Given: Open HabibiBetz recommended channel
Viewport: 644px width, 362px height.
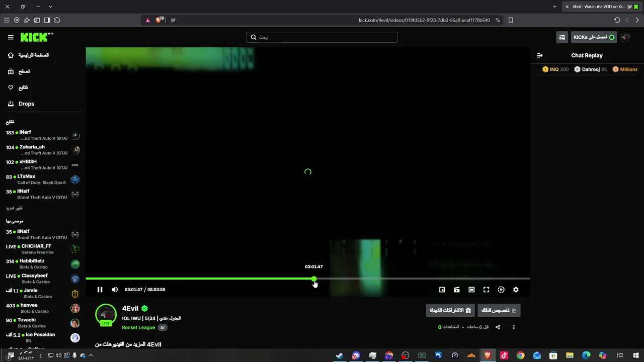Looking at the screenshot, I should click(43, 264).
